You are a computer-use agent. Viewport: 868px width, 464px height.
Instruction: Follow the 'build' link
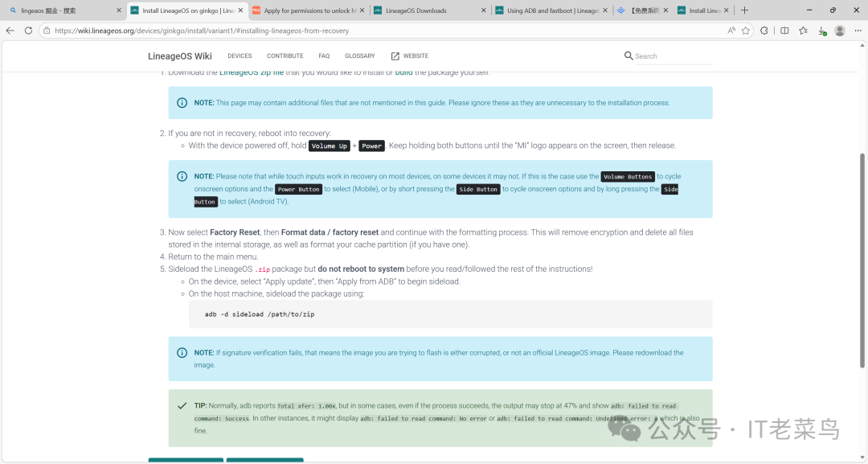click(x=403, y=72)
